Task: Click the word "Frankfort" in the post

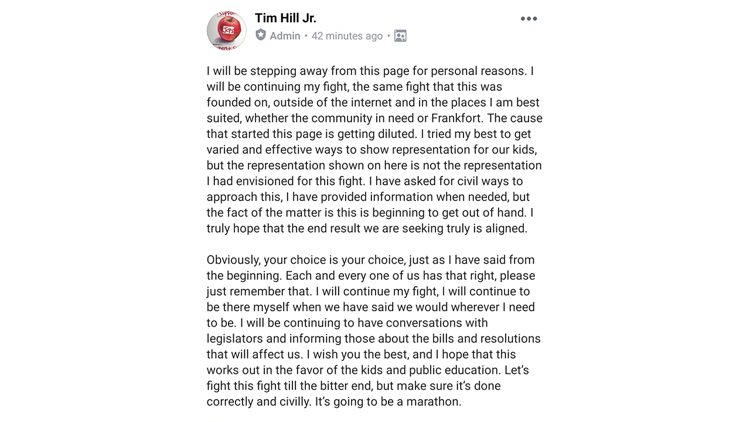Action: coord(456,118)
